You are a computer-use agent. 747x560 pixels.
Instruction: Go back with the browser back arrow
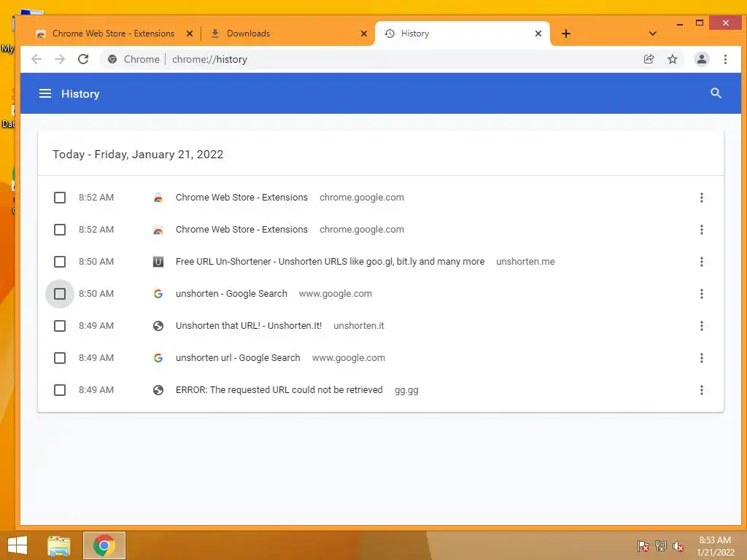(x=36, y=59)
